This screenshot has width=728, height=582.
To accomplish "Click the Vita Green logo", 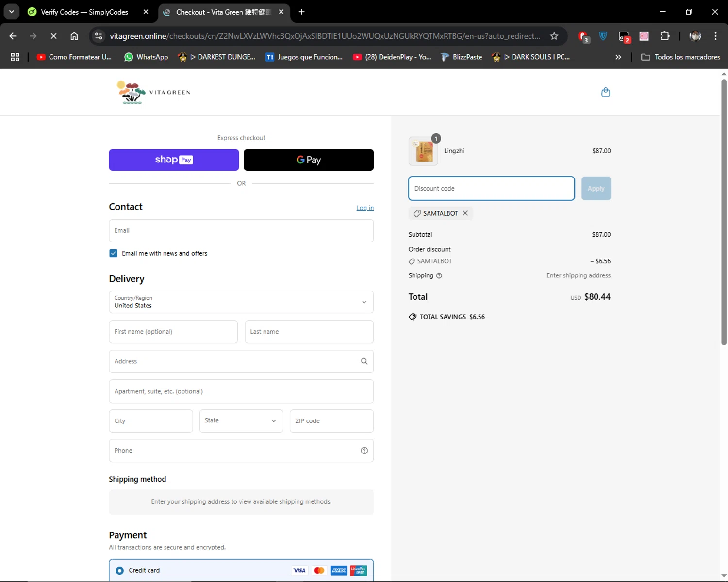I will tap(153, 92).
